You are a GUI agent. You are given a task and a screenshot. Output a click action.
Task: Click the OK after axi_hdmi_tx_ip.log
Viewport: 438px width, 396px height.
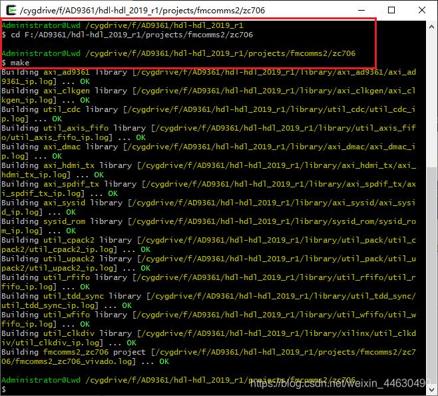tap(99, 175)
